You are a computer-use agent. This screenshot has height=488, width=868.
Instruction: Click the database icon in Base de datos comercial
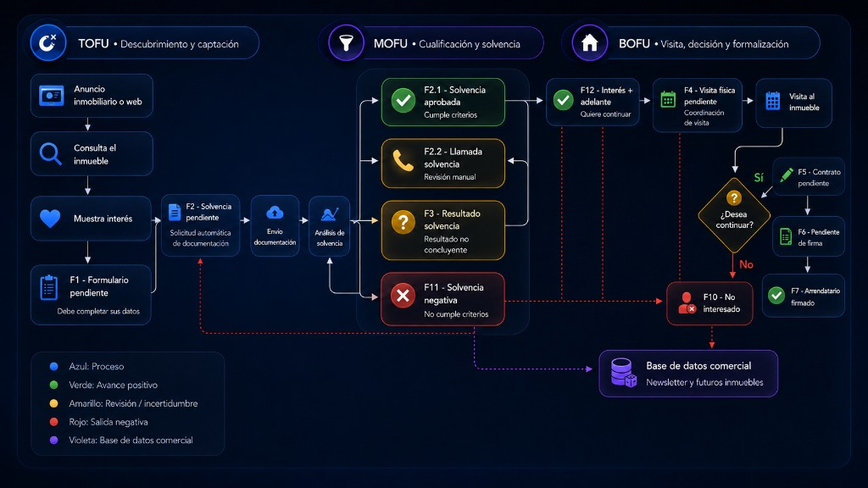pyautogui.click(x=623, y=373)
